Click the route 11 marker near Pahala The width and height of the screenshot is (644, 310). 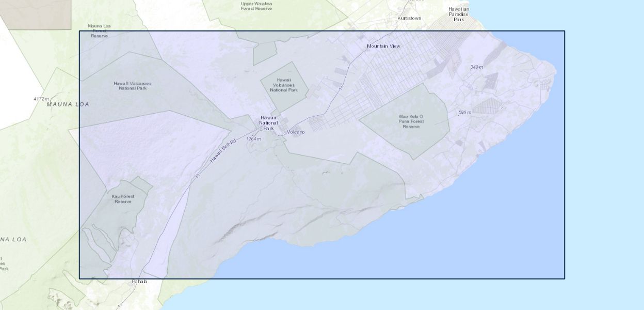(x=120, y=305)
